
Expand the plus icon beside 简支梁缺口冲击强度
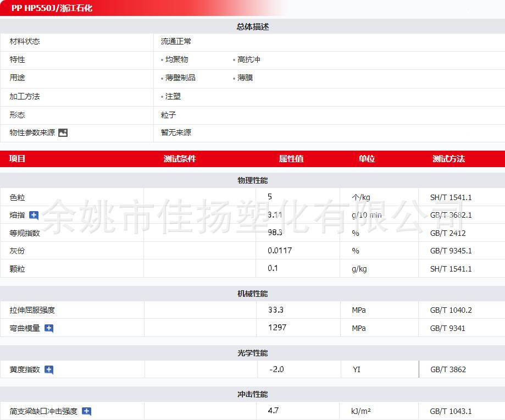click(86, 411)
